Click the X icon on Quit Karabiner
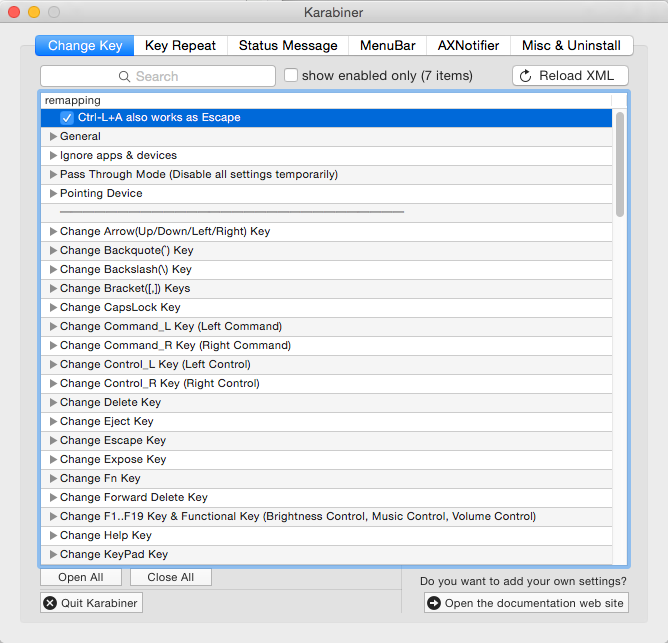This screenshot has height=643, width=668. [x=50, y=603]
